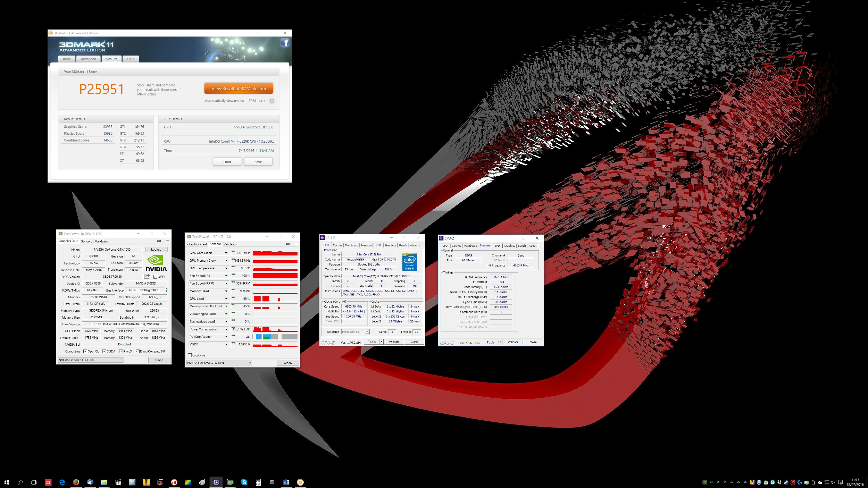Screen dimensions: 868x488
Task: Click the screenshot camera icon in GPU-Z Graphics Card window
Action: coord(159,241)
